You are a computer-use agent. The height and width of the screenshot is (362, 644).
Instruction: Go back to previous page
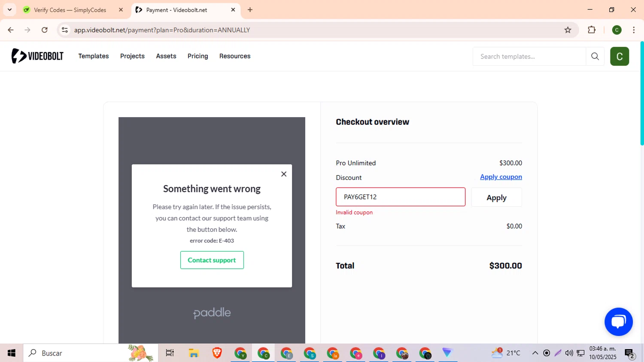11,30
